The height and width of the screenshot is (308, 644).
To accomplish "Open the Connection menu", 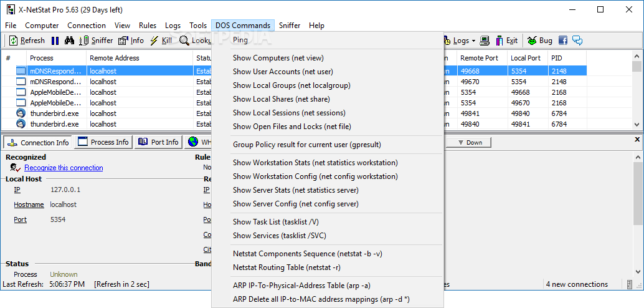I will pyautogui.click(x=87, y=26).
